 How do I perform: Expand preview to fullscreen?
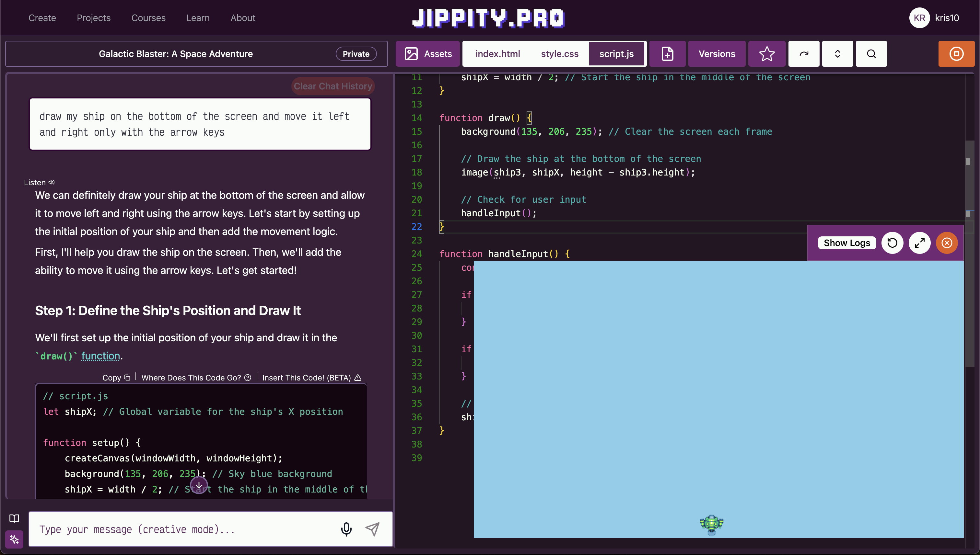pos(919,243)
